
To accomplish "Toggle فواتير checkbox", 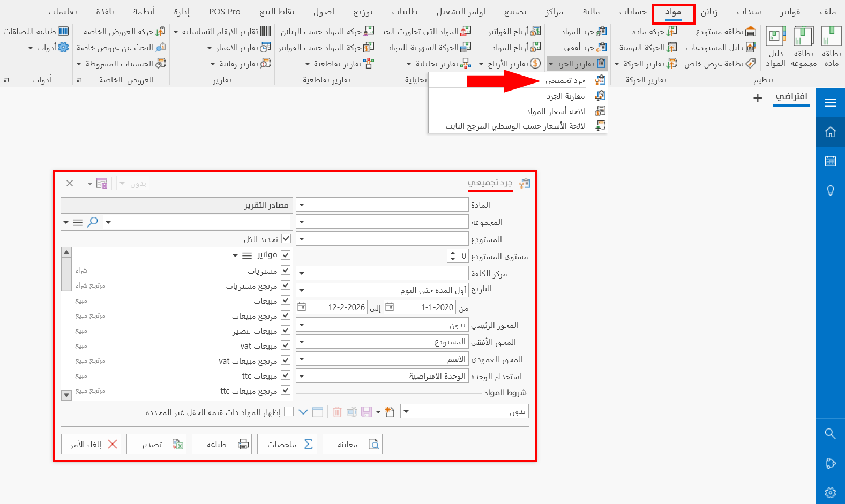I will 286,255.
